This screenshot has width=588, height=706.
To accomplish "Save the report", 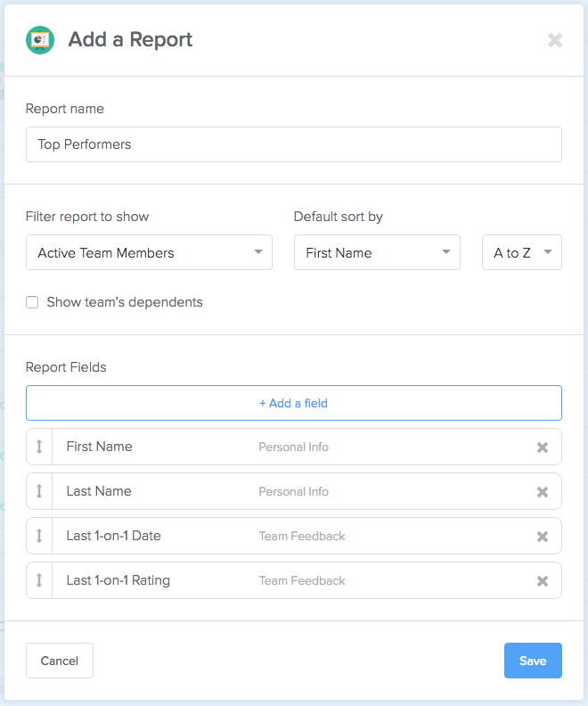I will [x=533, y=661].
